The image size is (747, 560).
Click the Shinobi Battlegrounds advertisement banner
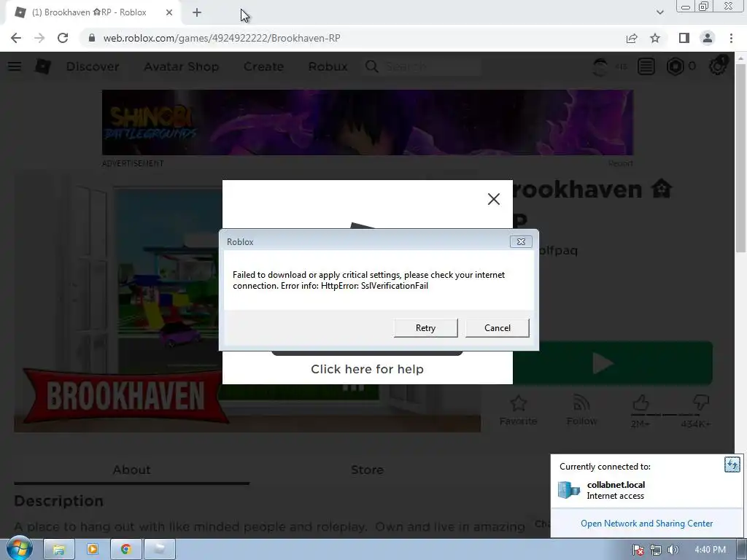click(x=368, y=122)
